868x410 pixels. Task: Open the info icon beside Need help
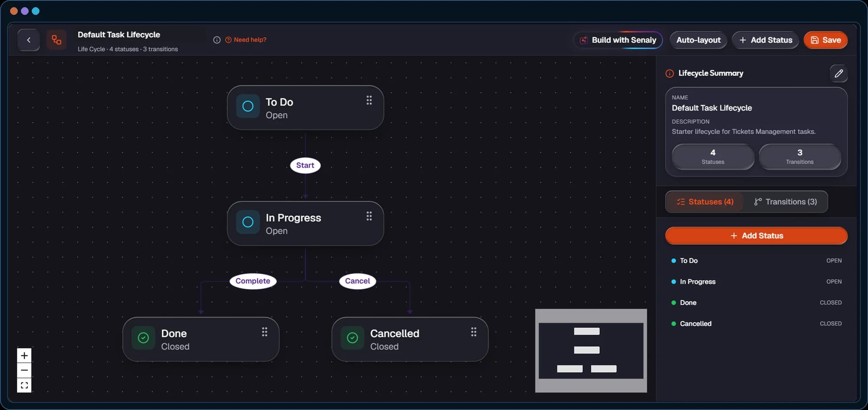[x=217, y=40]
